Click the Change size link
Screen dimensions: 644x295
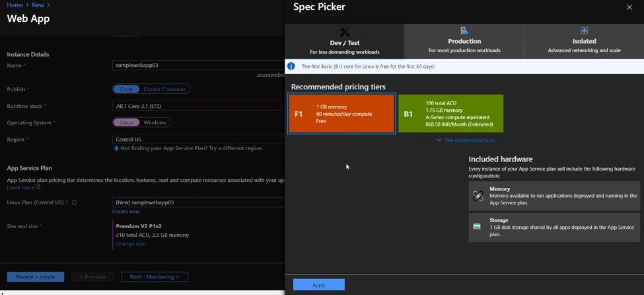coord(130,243)
